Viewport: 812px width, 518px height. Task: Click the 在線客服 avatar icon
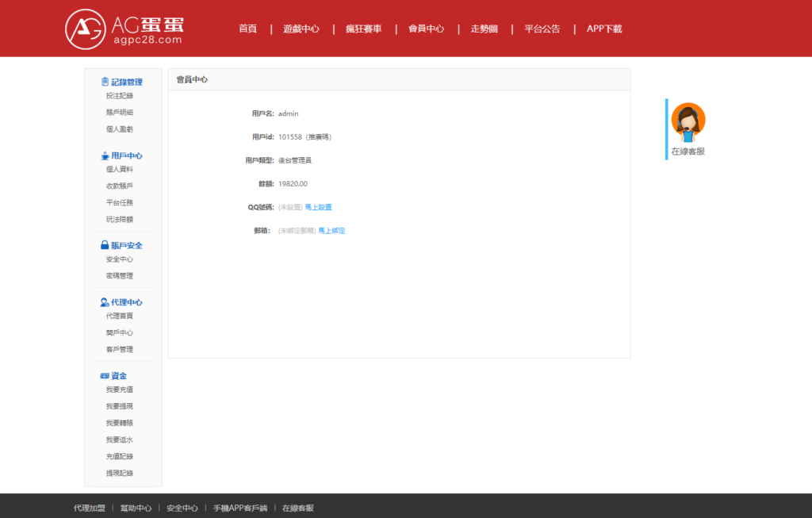point(688,122)
